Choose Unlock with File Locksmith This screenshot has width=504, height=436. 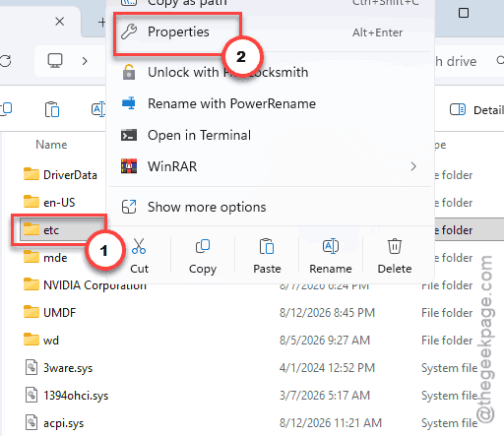click(x=270, y=72)
